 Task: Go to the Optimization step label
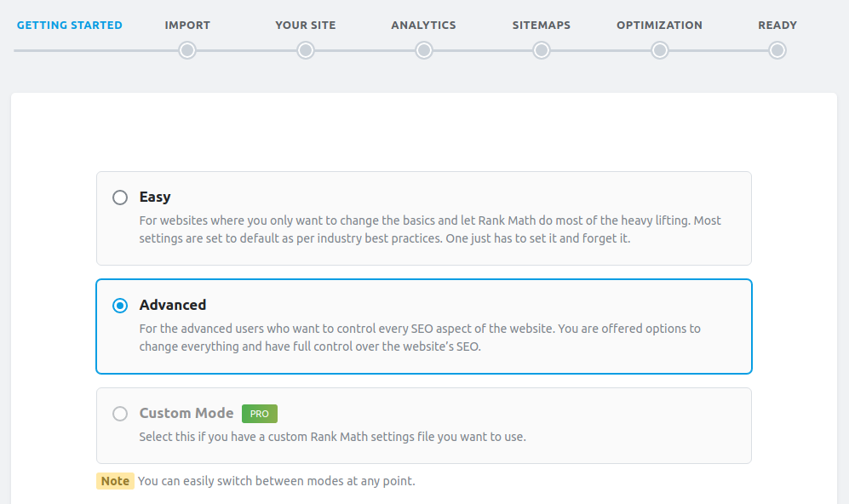pos(659,25)
